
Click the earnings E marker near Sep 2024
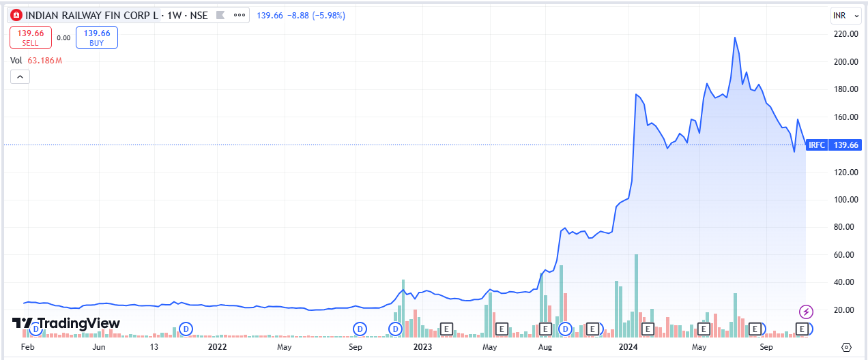click(x=755, y=329)
